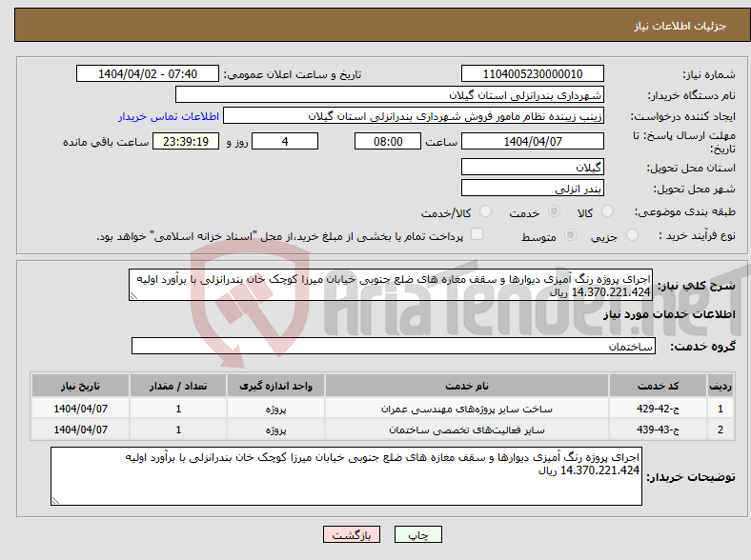Click the delivery province field گیلان
The image size is (751, 560).
[x=533, y=167]
